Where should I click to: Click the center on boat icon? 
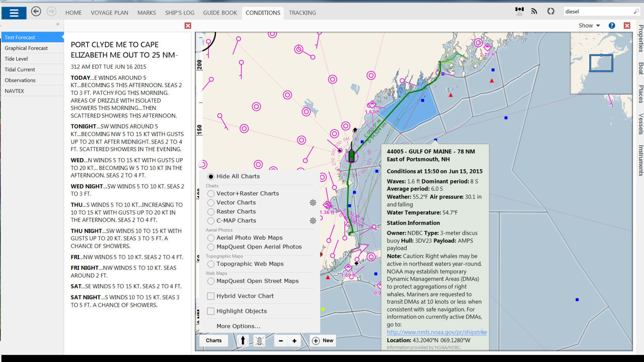pyautogui.click(x=259, y=340)
